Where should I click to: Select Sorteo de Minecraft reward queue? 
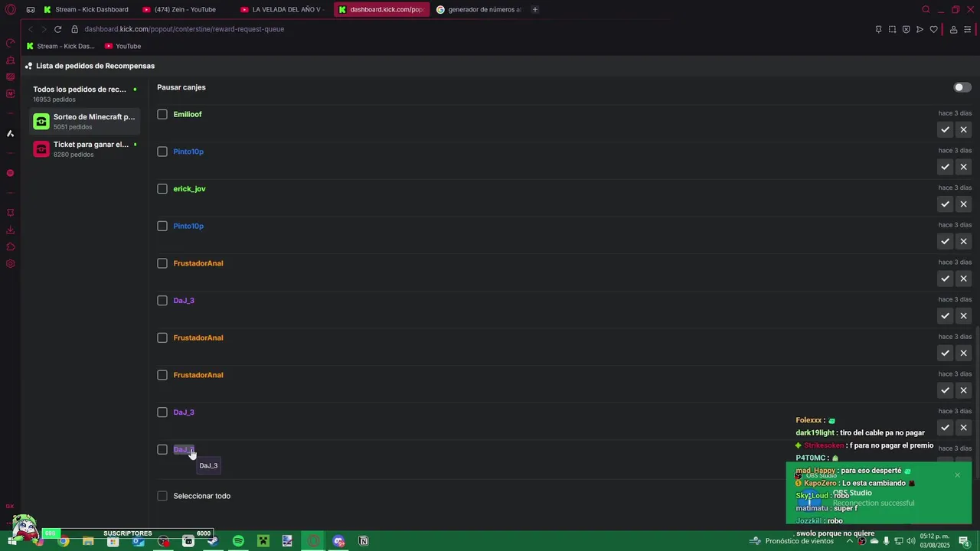85,122
